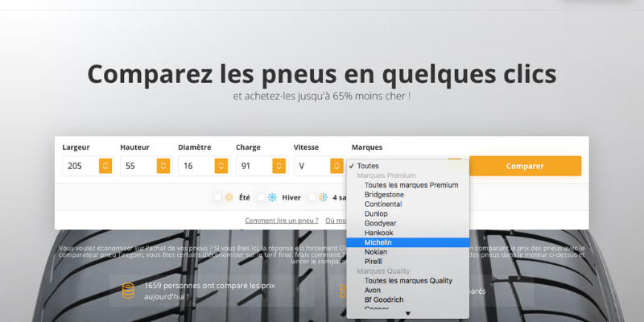Select Toutes les marques Premium option

(x=411, y=185)
